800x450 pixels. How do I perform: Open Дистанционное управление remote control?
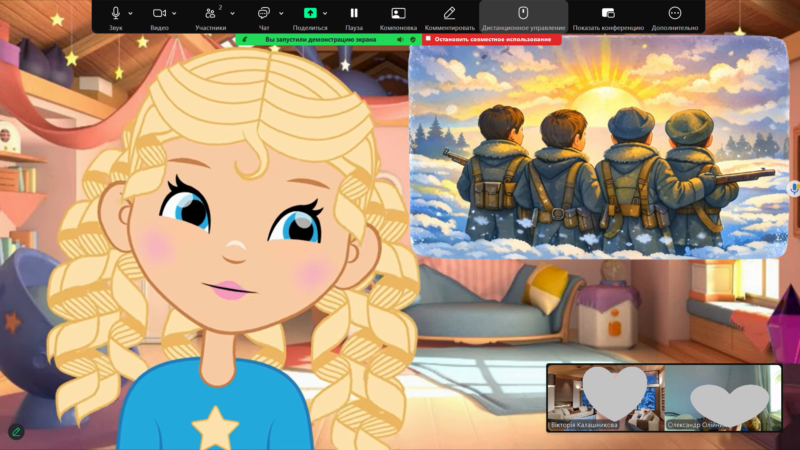coord(523,13)
